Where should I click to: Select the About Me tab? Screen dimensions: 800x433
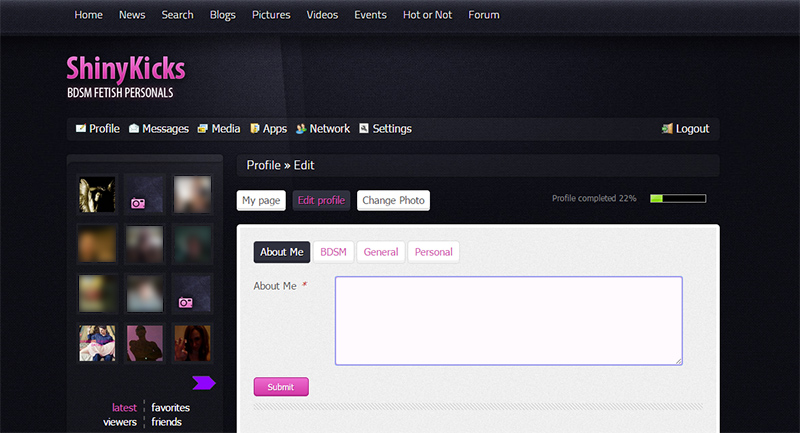[282, 252]
